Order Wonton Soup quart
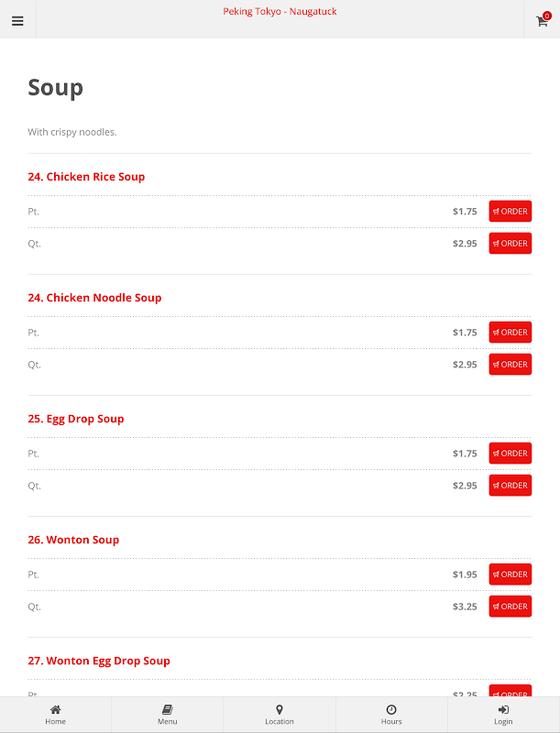 tap(510, 607)
